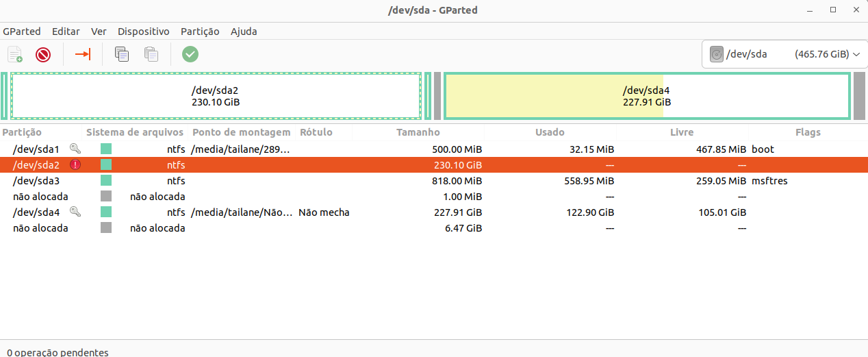Image resolution: width=868 pixels, height=357 pixels.
Task: Select the 6.47 GiB não alocada row
Action: [x=434, y=228]
